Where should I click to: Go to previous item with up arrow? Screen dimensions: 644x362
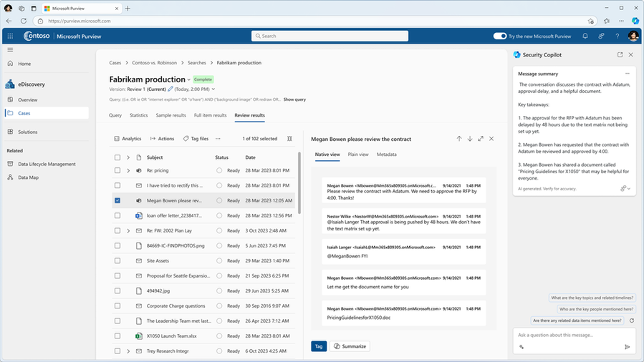tap(459, 139)
